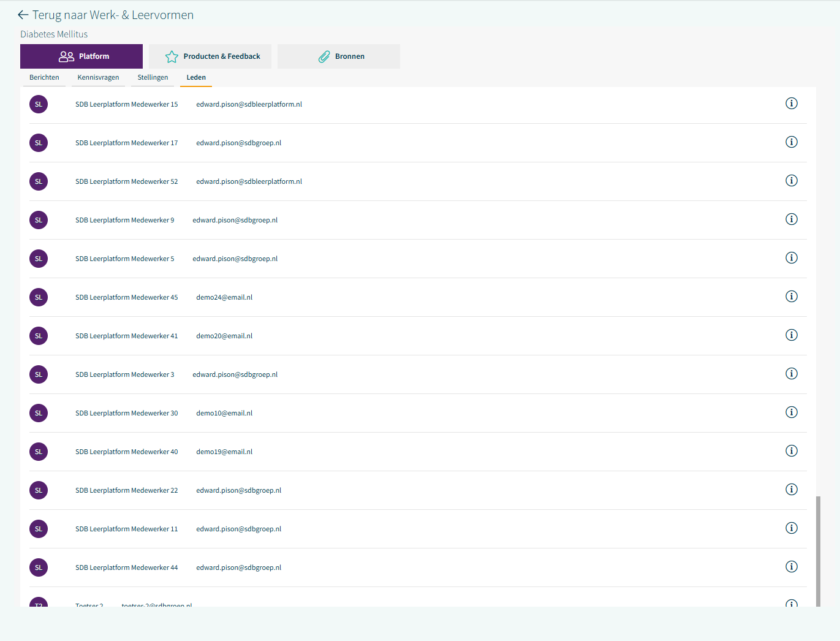Click info icon beside Medewerker 30
Screen dimensions: 840x641
(791, 412)
